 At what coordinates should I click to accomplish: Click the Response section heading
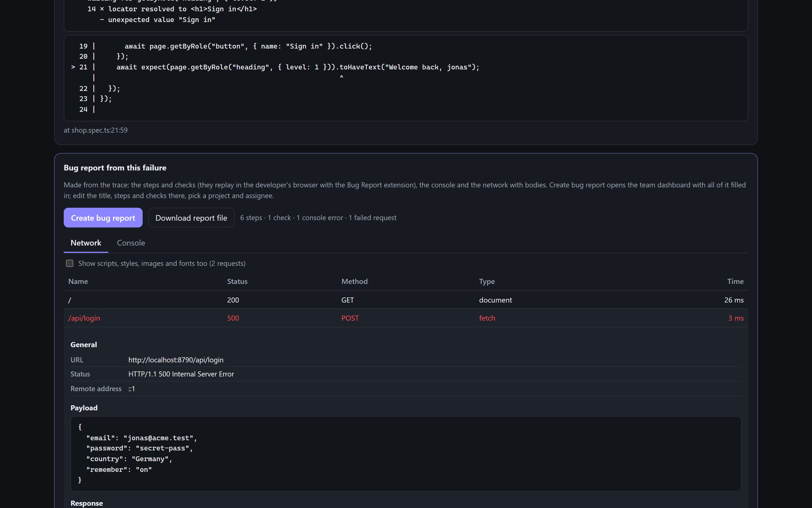click(x=87, y=503)
